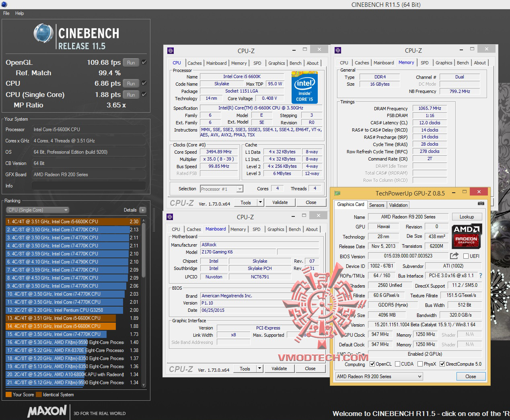Screen dimensions: 510x420
Task: Click the Lookup button in GPU-Z
Action: (x=467, y=217)
